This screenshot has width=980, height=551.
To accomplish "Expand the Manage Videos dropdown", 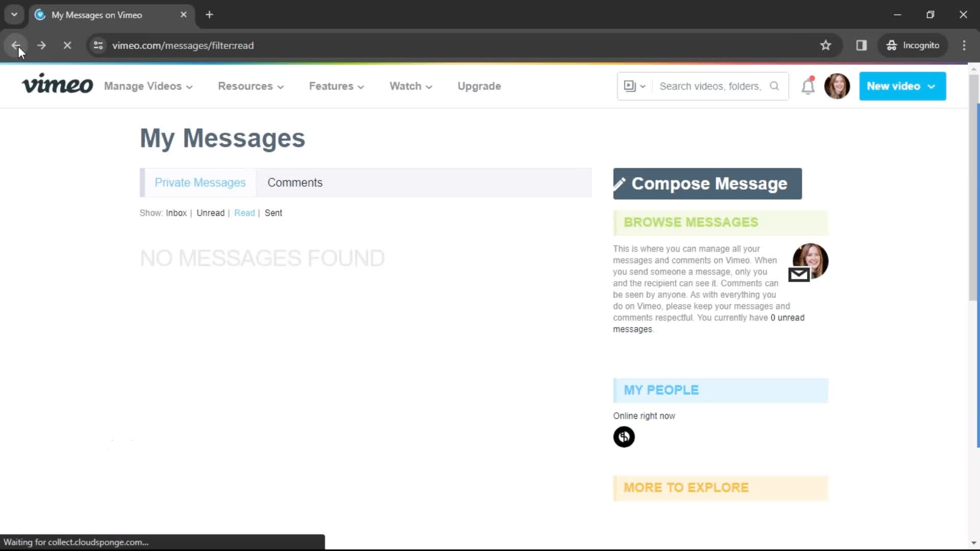I will point(143,86).
